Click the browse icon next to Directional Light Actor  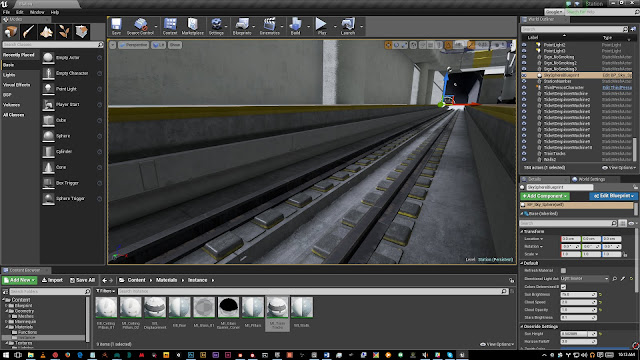(615, 279)
